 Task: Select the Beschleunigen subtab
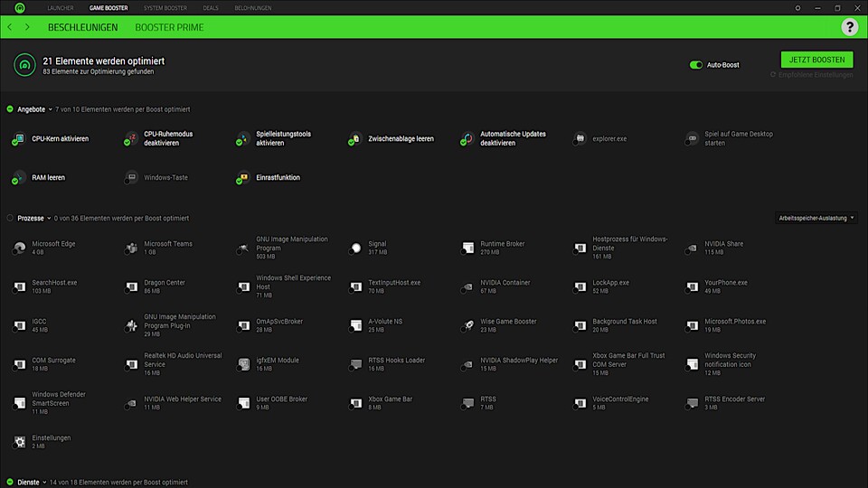pos(82,27)
